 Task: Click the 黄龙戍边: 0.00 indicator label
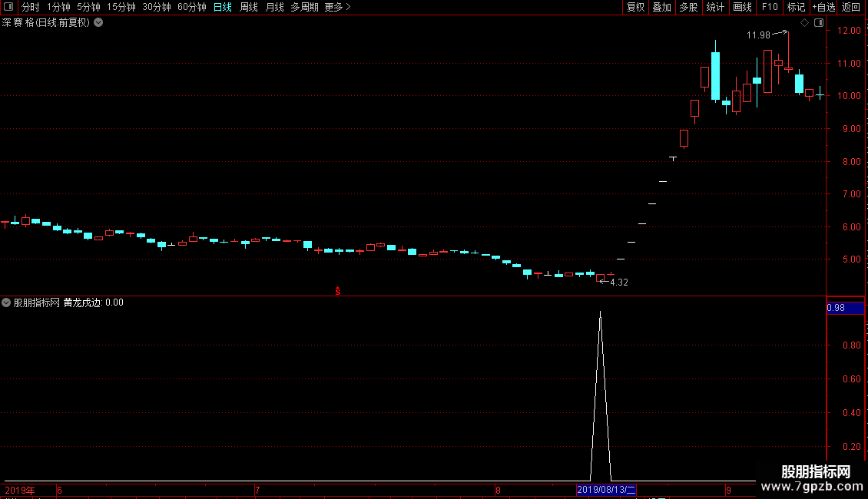pos(93,302)
